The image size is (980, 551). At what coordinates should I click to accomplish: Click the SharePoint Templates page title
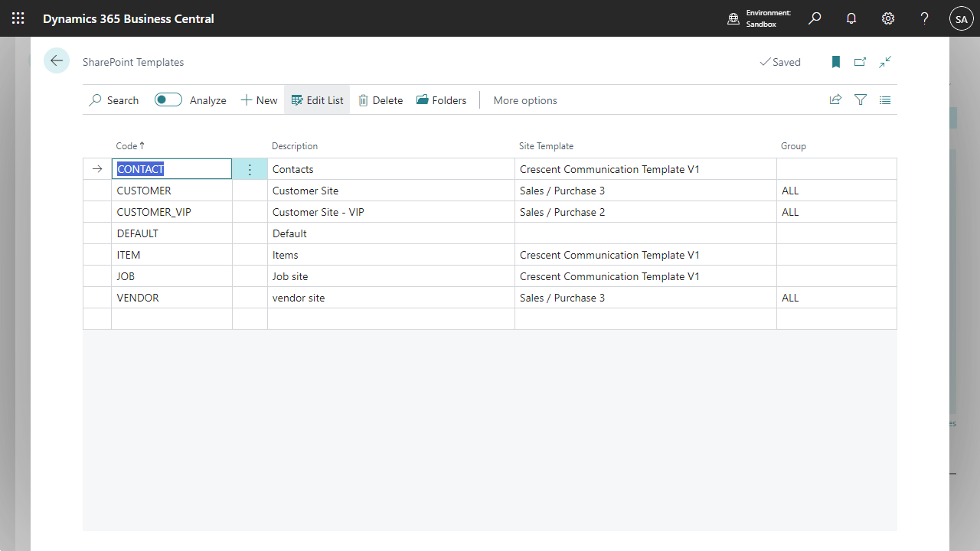[133, 62]
